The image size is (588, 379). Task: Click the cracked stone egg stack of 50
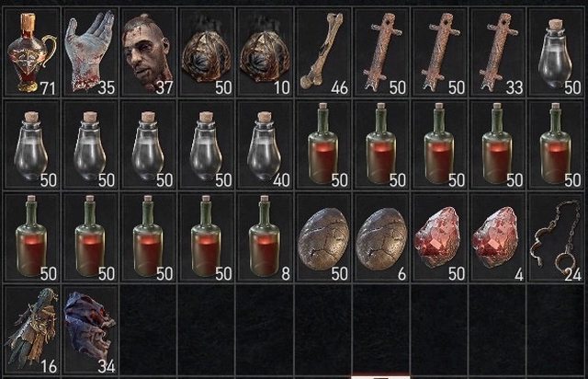[323, 237]
